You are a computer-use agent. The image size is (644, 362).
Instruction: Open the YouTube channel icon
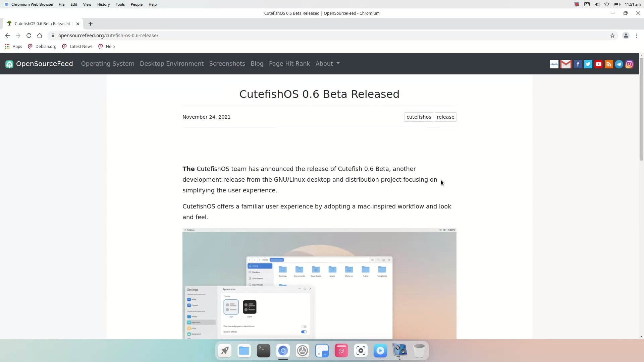(598, 64)
